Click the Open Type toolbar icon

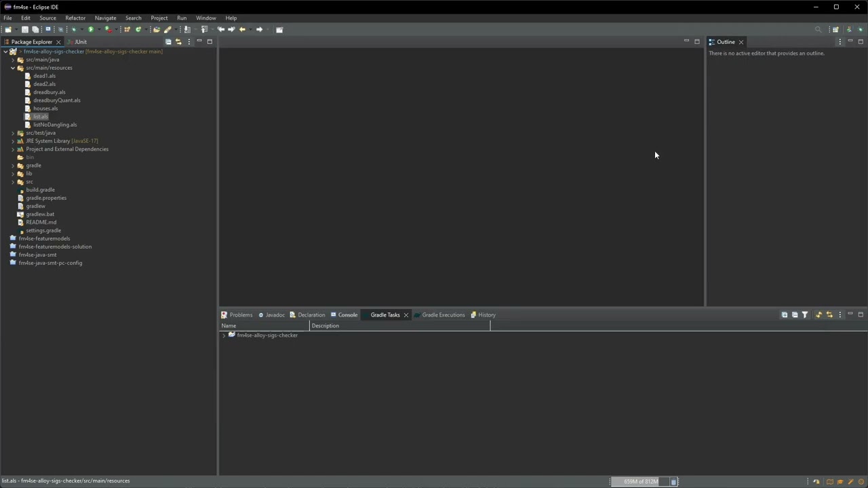click(157, 29)
